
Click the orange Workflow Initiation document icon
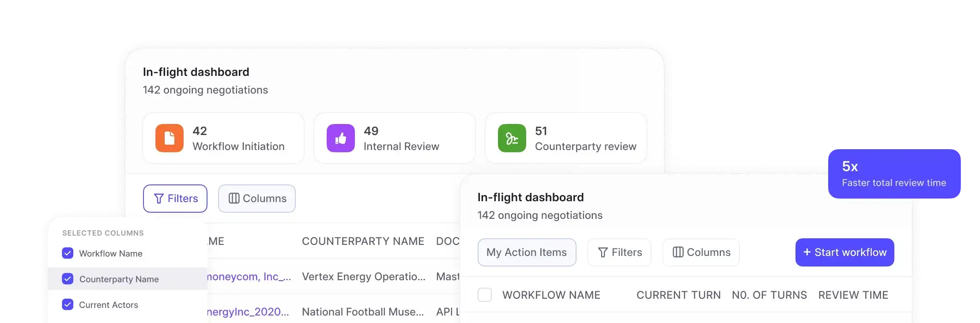[x=169, y=138]
